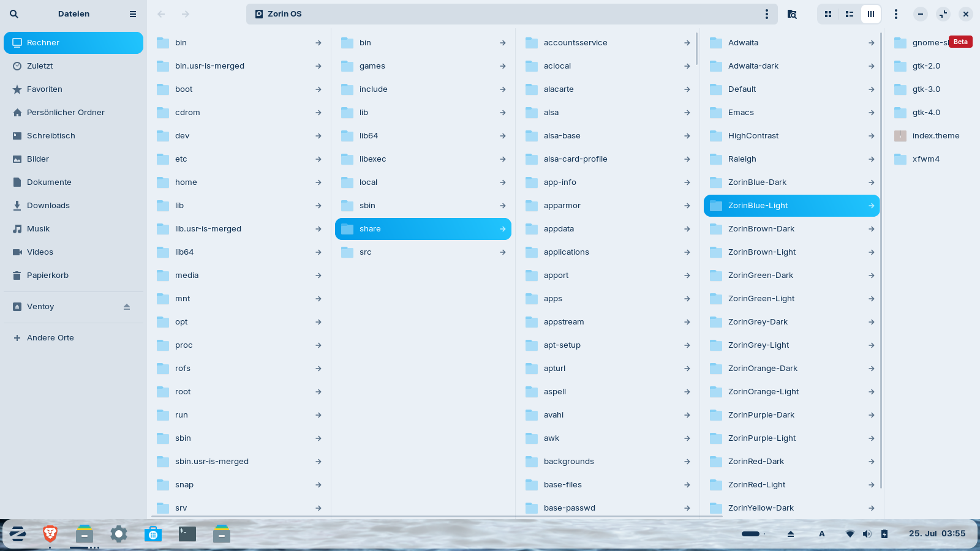Click the Files icon next to Brave
The image size is (980, 551).
point(85,534)
